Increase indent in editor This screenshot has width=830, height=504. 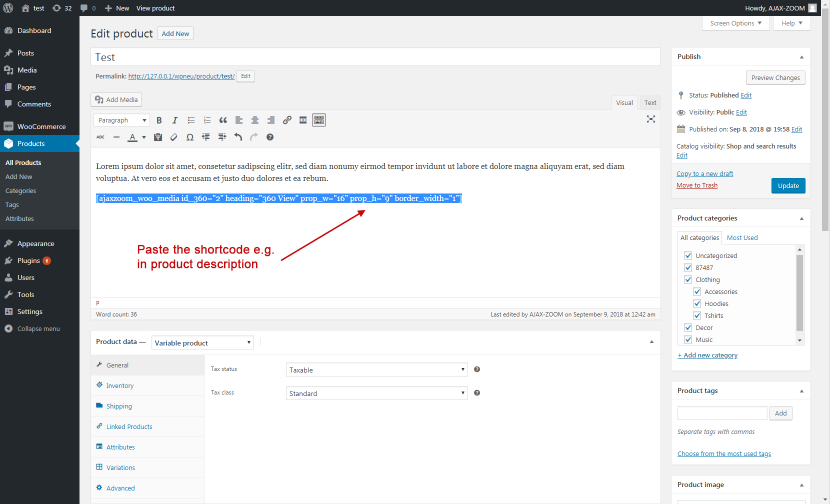222,137
